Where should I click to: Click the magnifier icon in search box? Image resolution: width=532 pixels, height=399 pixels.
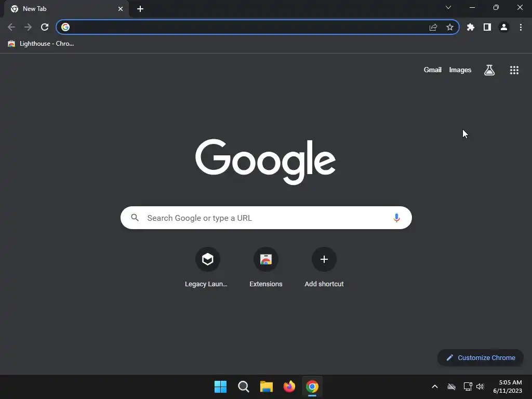click(135, 218)
